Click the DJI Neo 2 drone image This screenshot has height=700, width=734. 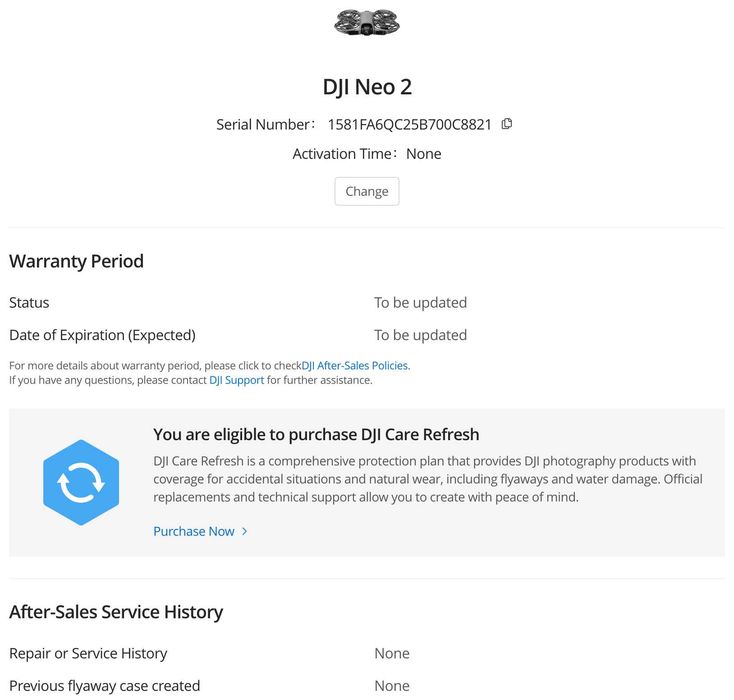click(367, 22)
